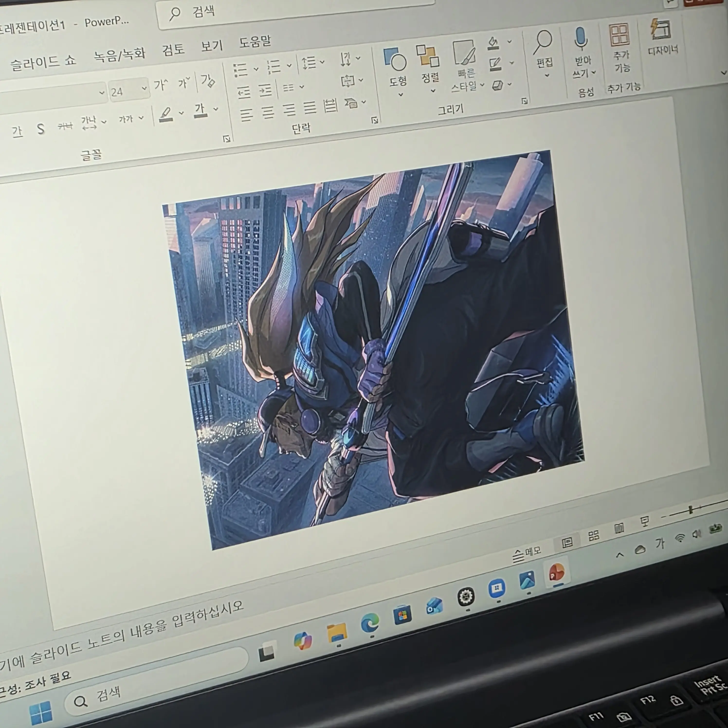Apply numbered list formatting
Viewport: 728px width, 728px height.
point(274,67)
